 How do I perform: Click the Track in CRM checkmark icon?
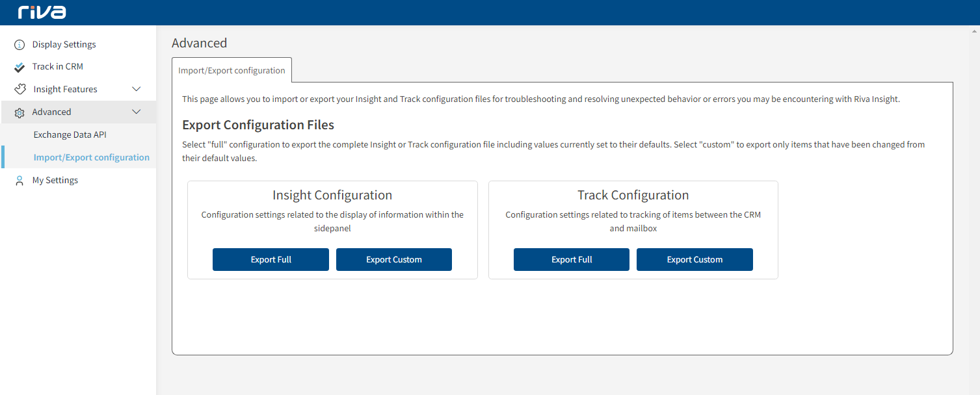pyautogui.click(x=20, y=67)
